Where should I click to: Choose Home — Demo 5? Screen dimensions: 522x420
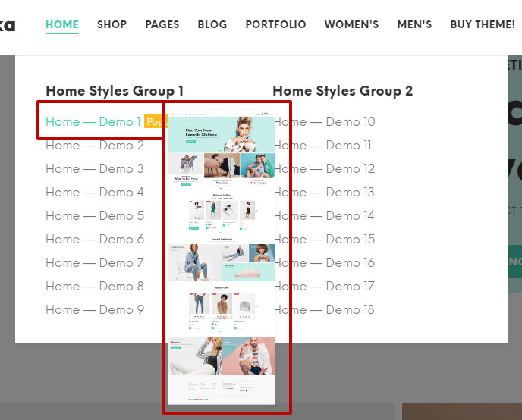coord(94,215)
